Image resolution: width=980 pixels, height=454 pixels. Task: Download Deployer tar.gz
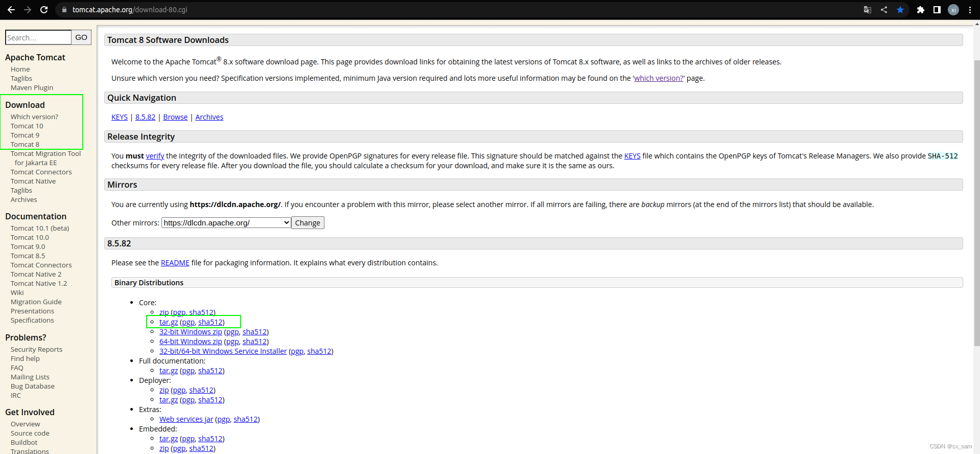(x=169, y=400)
